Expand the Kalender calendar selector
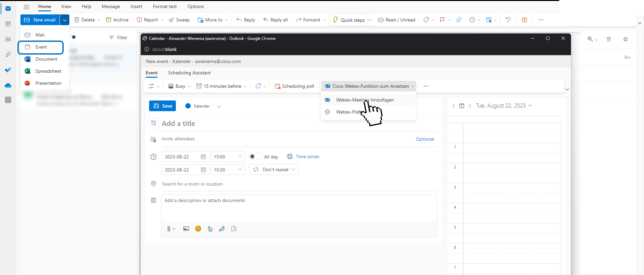The height and width of the screenshot is (275, 644). (219, 107)
